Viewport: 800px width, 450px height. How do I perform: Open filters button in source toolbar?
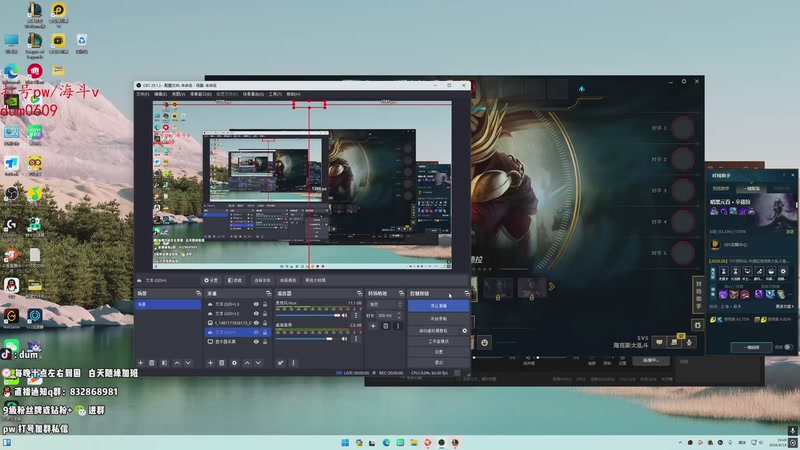[x=235, y=280]
